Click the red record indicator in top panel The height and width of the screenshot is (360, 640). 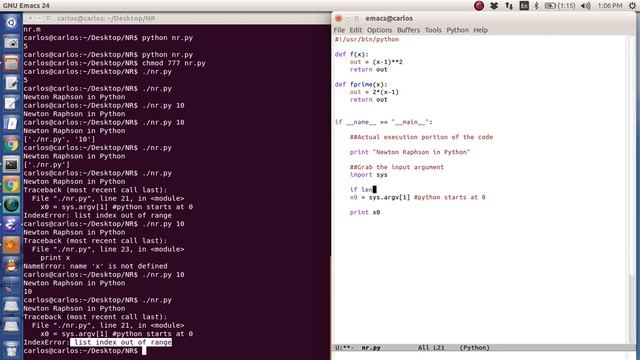tap(479, 6)
